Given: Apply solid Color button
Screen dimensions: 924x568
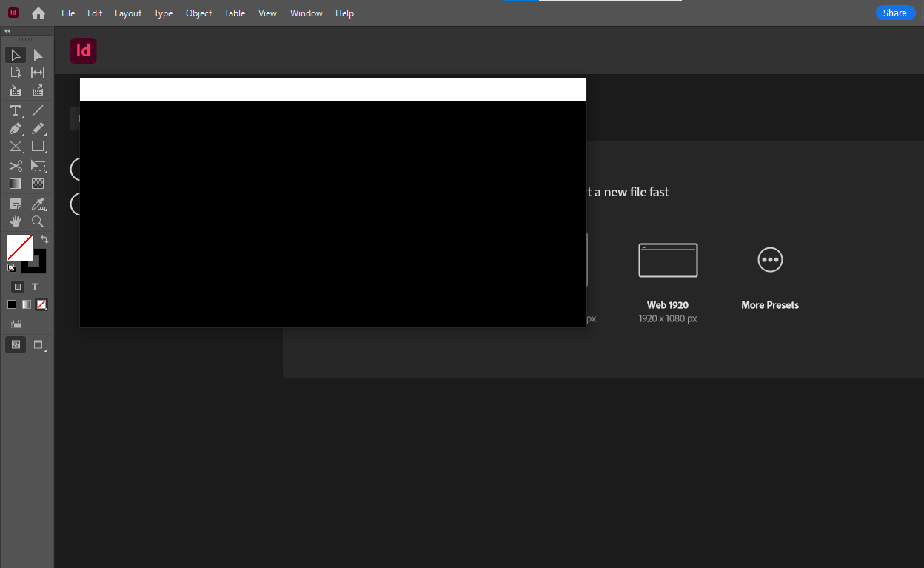Looking at the screenshot, I should (x=12, y=304).
